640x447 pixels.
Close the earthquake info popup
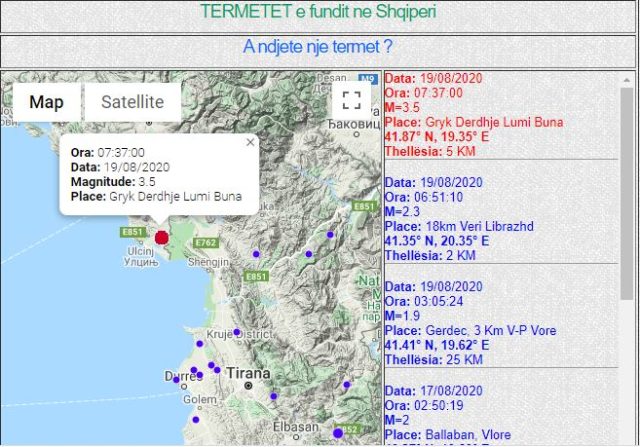250,142
